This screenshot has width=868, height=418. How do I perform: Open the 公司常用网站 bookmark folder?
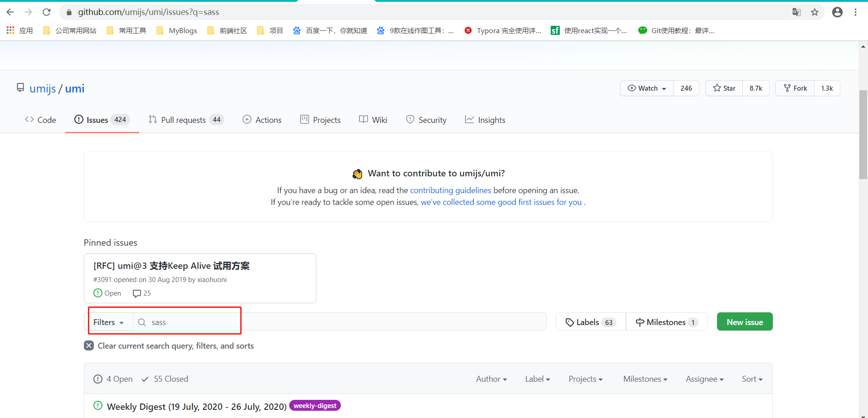coord(69,30)
